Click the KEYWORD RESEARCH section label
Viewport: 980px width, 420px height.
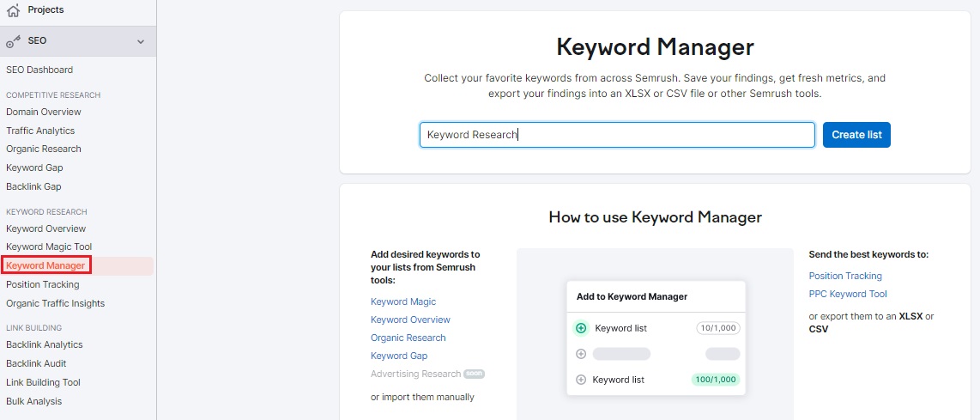click(46, 211)
